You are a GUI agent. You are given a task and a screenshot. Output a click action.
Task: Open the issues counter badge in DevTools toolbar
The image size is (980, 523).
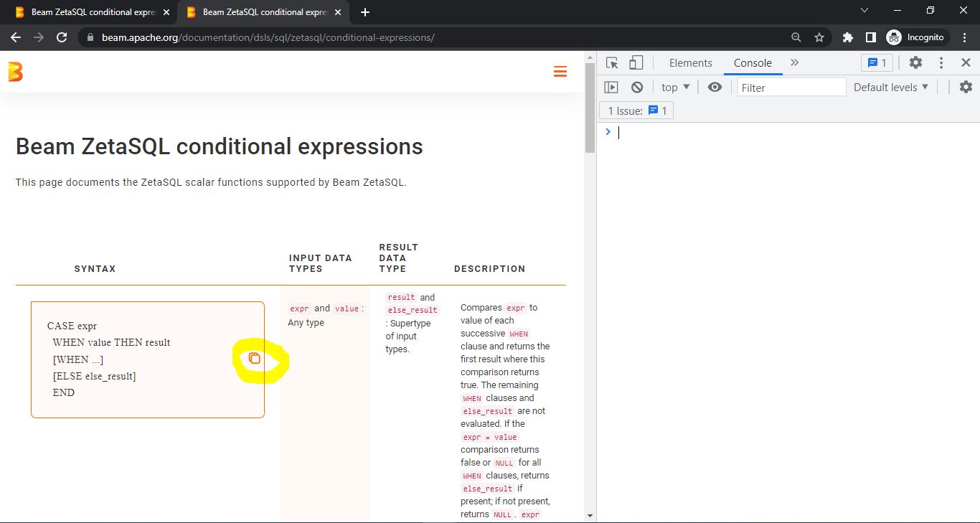[877, 63]
